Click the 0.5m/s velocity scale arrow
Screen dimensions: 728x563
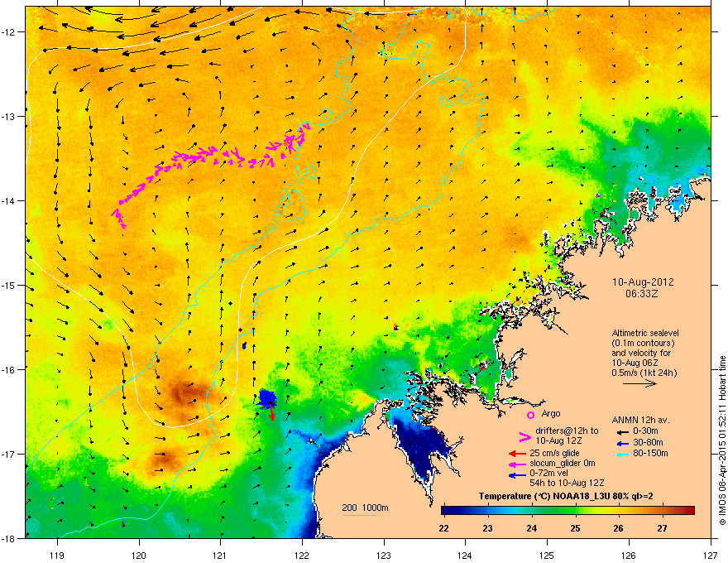[639, 383]
